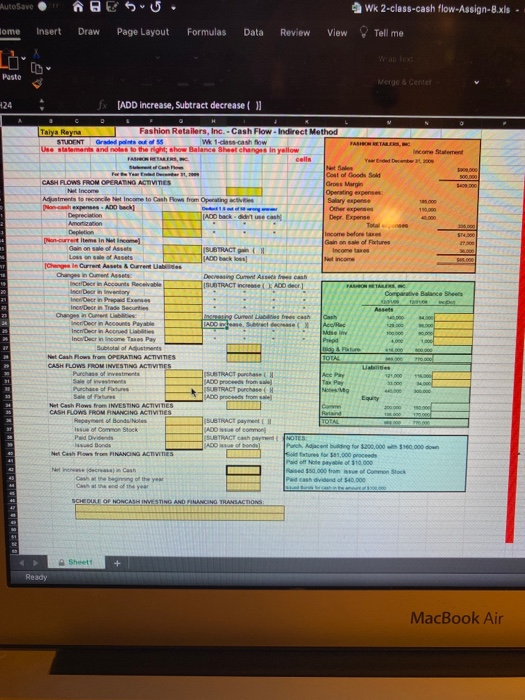The image size is (525, 700).
Task: Select the Sheet1 tab
Action: pos(76,562)
